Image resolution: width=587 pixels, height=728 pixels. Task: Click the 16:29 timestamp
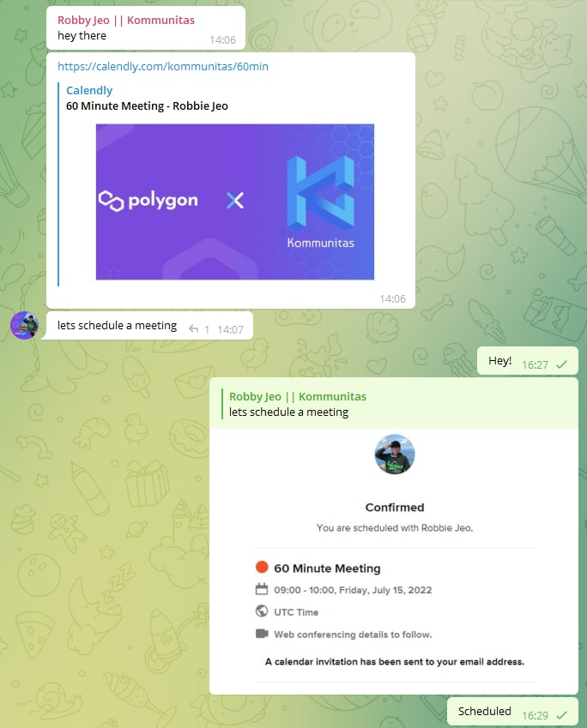(x=535, y=715)
